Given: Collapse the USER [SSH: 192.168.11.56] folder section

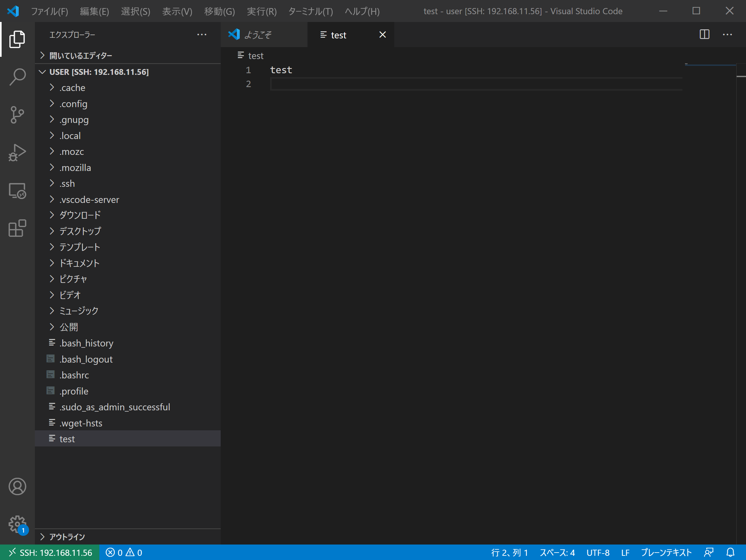Looking at the screenshot, I should (128, 72).
